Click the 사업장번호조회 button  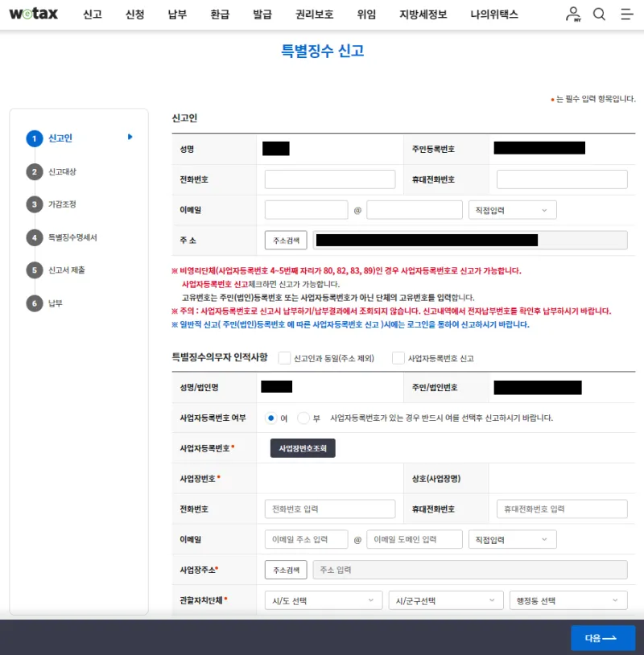(303, 448)
